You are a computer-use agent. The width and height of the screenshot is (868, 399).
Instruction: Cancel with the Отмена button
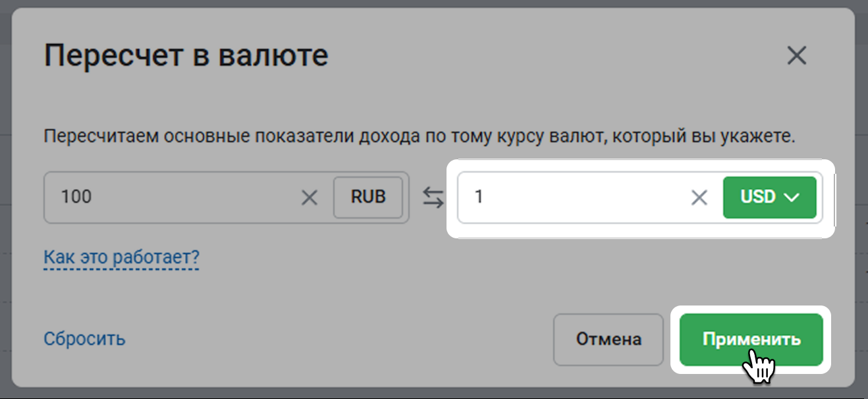point(609,339)
